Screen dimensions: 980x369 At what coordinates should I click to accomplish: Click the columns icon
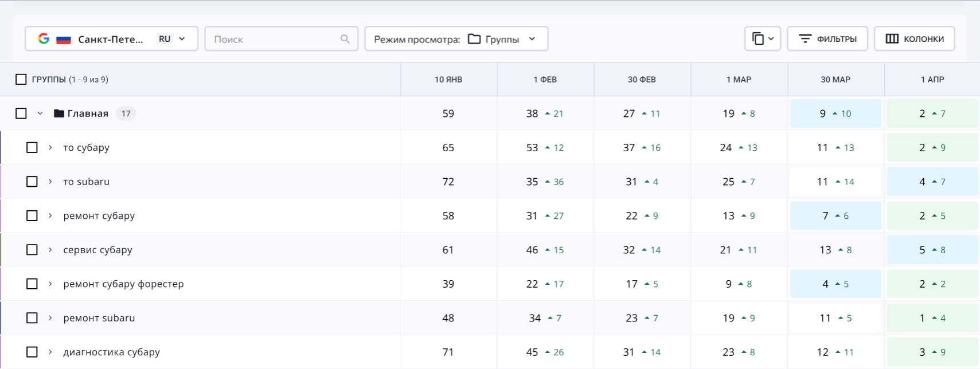tap(892, 39)
